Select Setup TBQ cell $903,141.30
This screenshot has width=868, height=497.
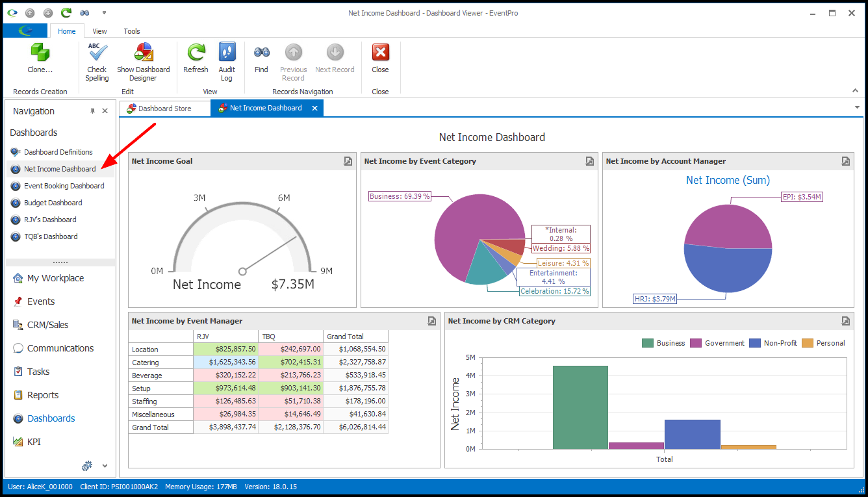(290, 389)
